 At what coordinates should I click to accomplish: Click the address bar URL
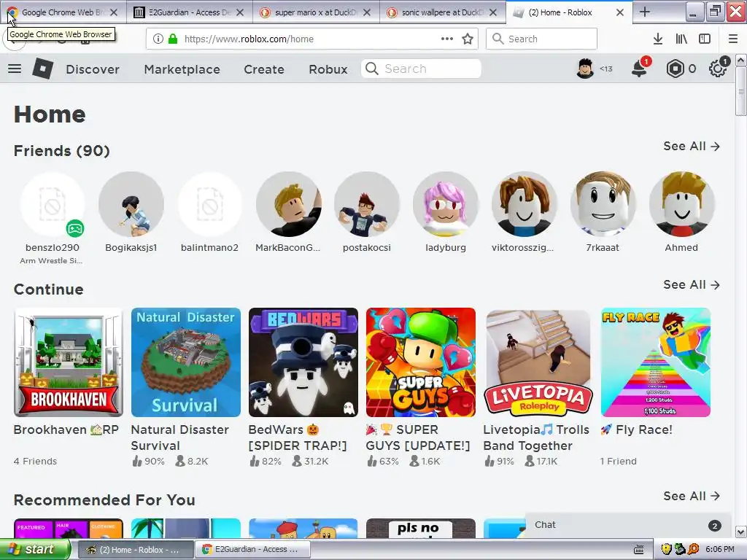pos(249,39)
